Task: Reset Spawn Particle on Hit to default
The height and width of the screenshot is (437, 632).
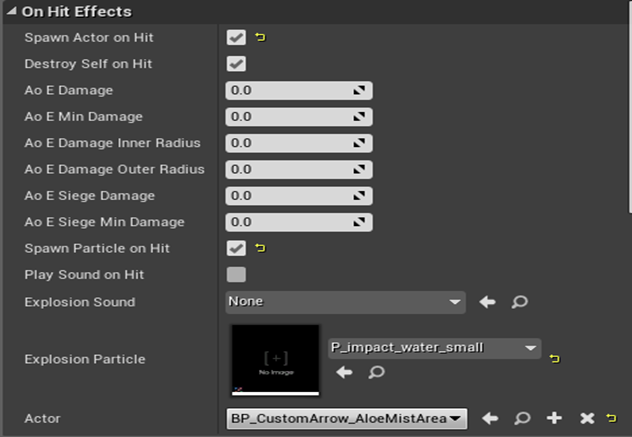Action: pyautogui.click(x=262, y=248)
